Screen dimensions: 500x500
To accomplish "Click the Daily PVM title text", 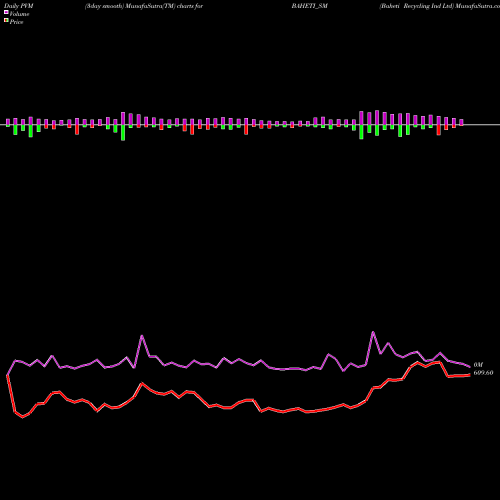I will (19, 6).
